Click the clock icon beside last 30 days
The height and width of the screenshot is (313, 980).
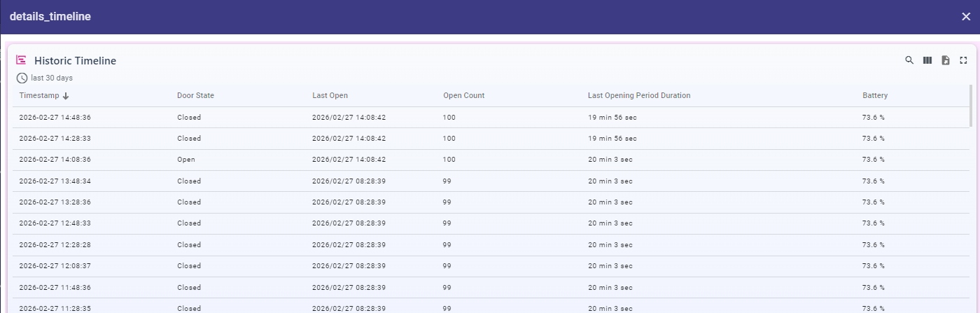(22, 78)
